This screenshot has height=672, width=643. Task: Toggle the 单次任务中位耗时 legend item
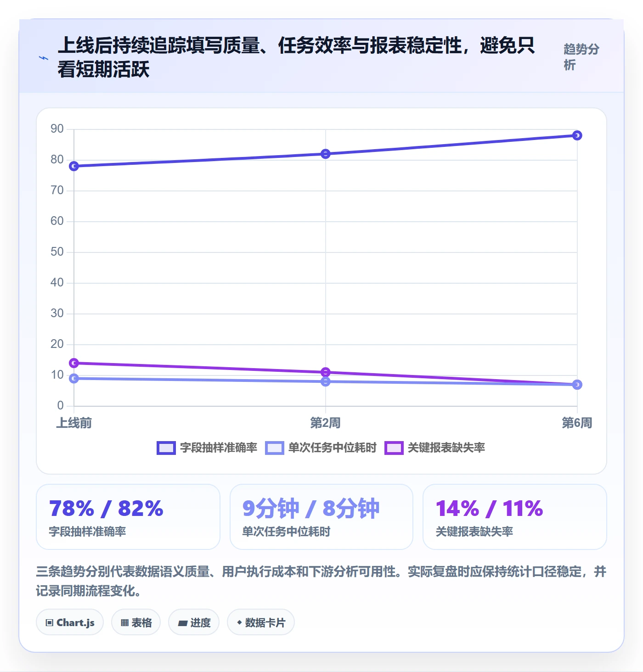click(x=321, y=448)
